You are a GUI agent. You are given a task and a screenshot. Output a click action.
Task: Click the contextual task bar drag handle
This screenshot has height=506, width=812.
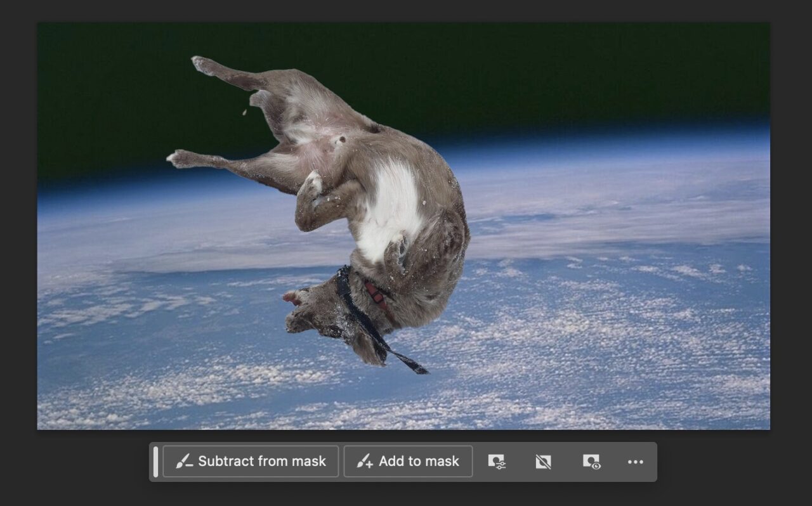(x=155, y=462)
